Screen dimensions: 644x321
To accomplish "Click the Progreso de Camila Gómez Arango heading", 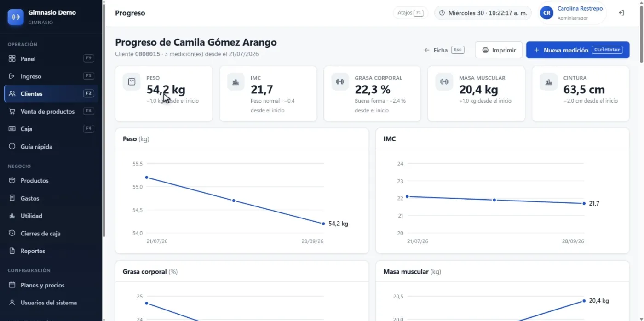I will pos(196,42).
